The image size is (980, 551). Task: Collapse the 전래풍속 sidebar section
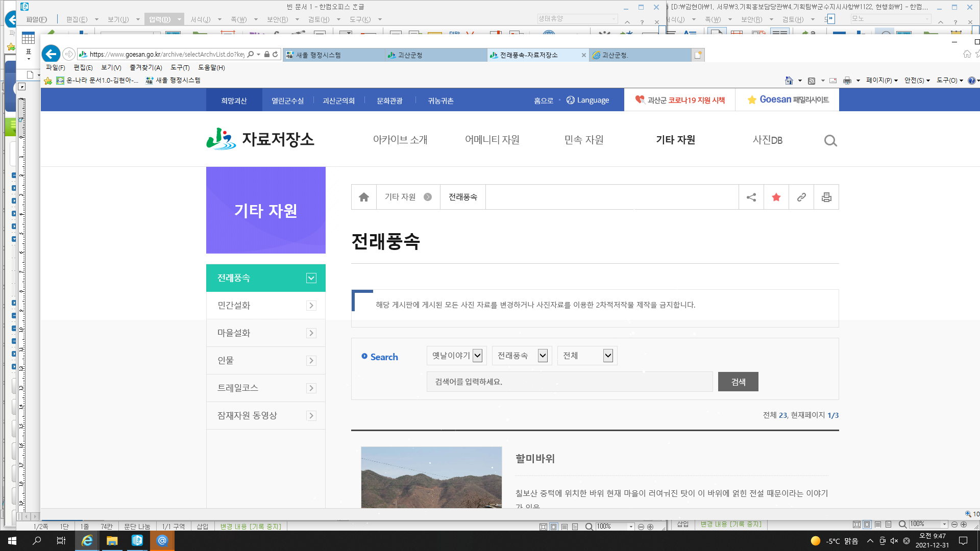[311, 278]
